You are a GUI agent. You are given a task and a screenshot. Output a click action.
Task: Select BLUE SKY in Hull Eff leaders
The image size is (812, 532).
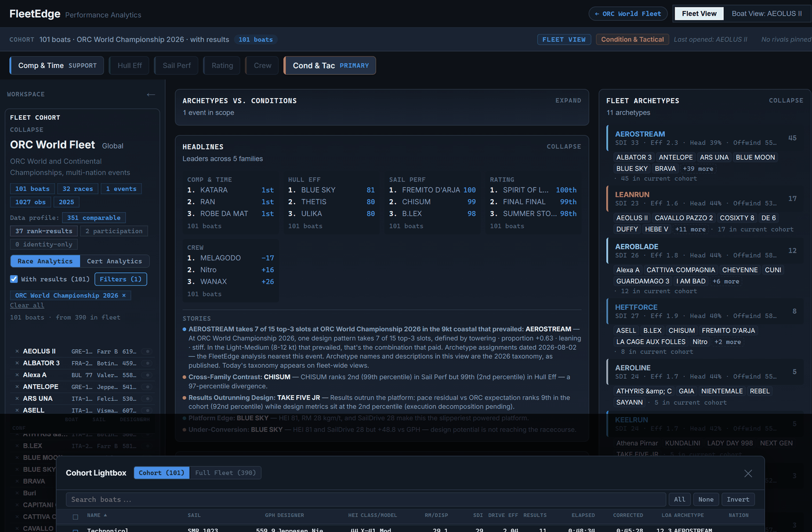(318, 190)
